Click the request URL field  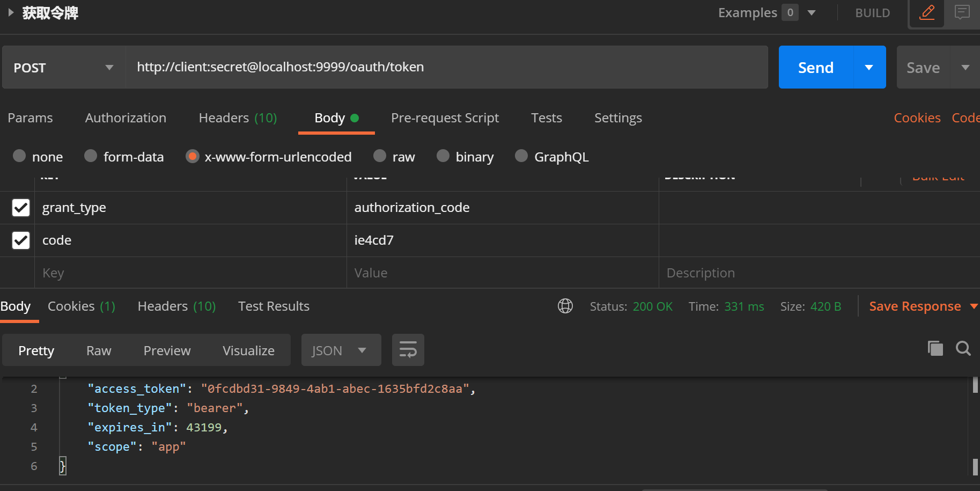click(x=446, y=67)
